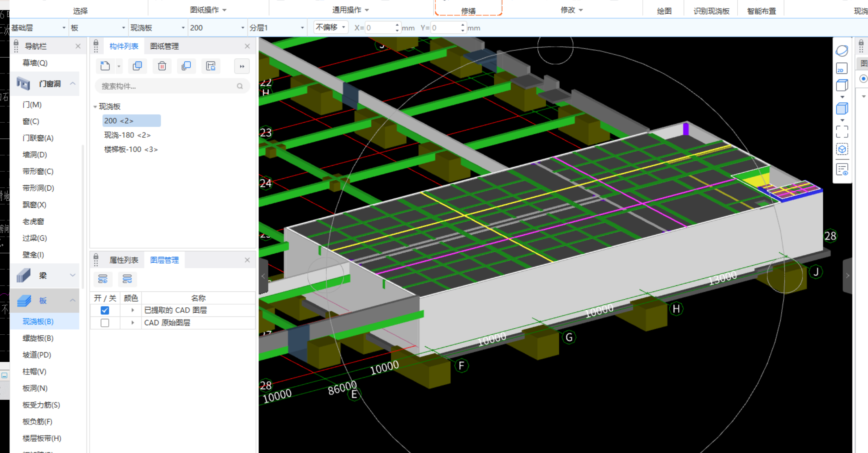868x453 pixels.
Task: Click the save component to library icon
Action: (211, 66)
